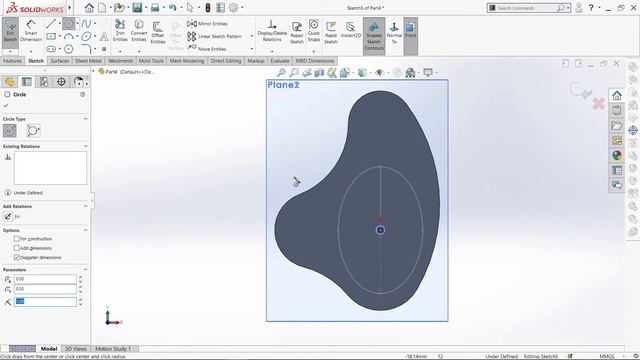This screenshot has height=360, width=640.
Task: Click the Print icon
Action: pos(155,8)
